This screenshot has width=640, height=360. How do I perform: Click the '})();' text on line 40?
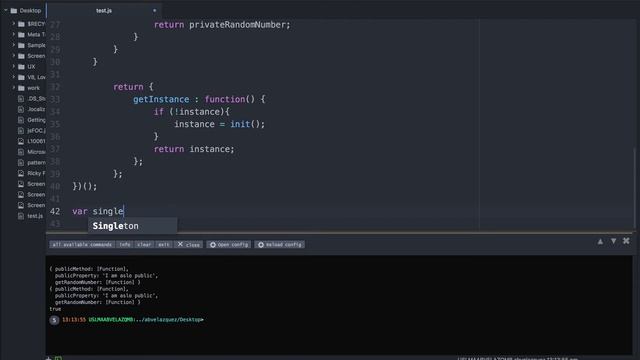[85, 187]
